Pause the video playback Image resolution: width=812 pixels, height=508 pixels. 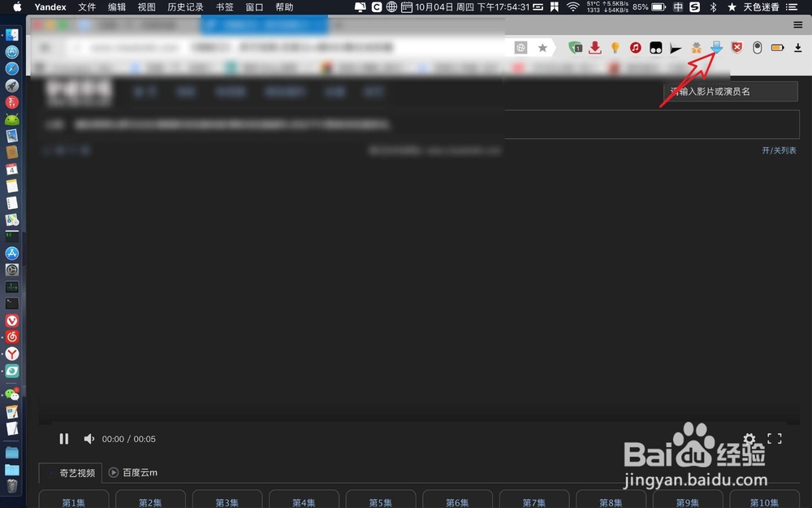[x=63, y=439]
